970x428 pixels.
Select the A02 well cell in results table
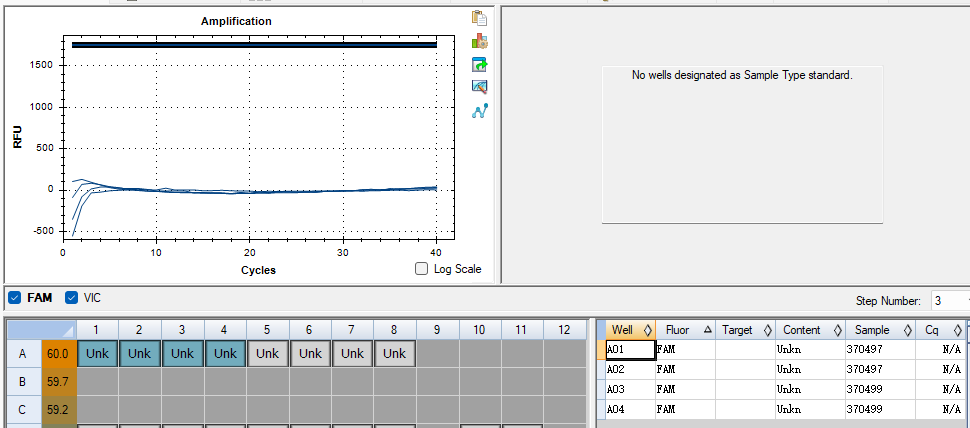[630, 369]
